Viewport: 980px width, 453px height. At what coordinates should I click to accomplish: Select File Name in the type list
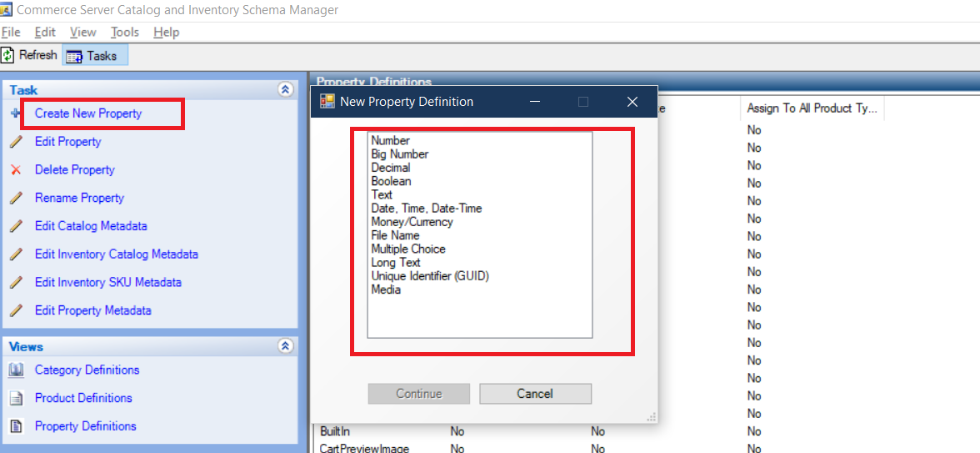[395, 235]
